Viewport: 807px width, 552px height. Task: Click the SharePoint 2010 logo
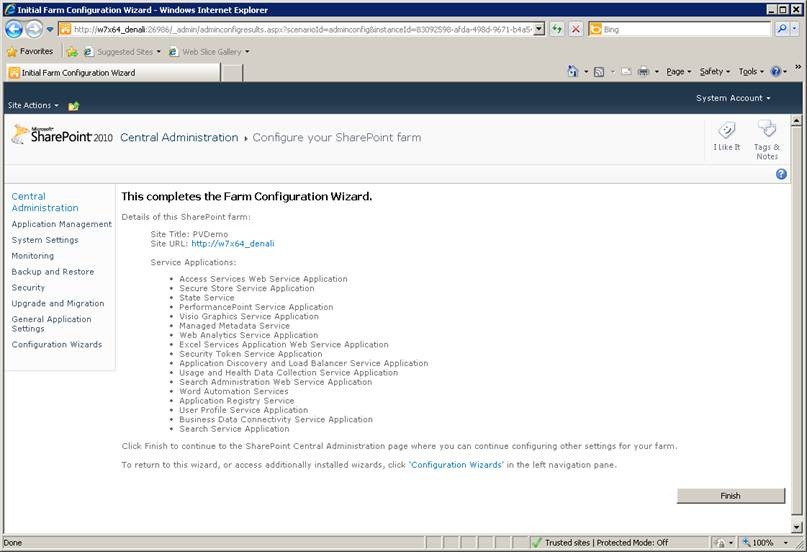pyautogui.click(x=62, y=135)
